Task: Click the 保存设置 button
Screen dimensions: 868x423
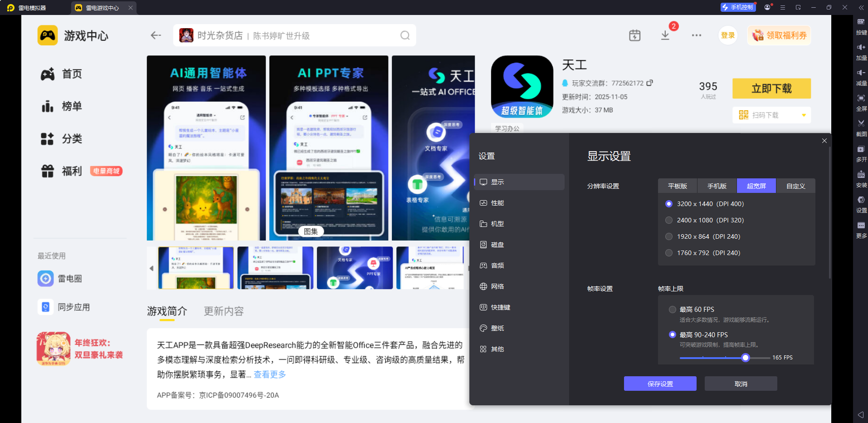Action: [660, 384]
